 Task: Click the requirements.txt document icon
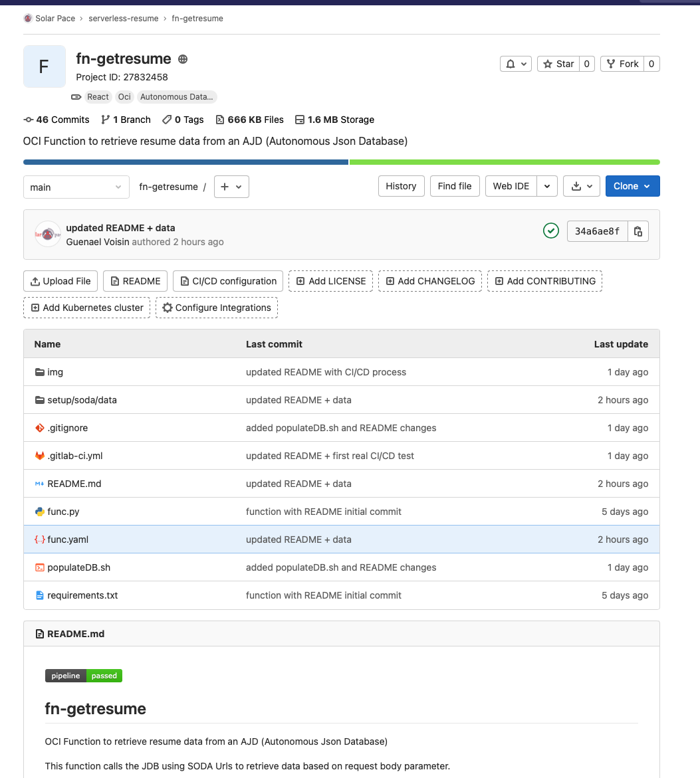point(40,595)
